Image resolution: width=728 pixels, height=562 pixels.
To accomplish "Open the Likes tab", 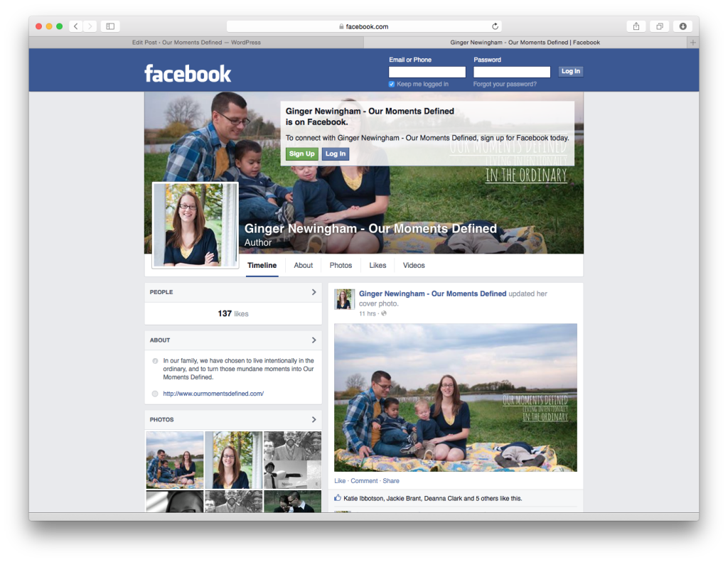I will click(x=378, y=266).
